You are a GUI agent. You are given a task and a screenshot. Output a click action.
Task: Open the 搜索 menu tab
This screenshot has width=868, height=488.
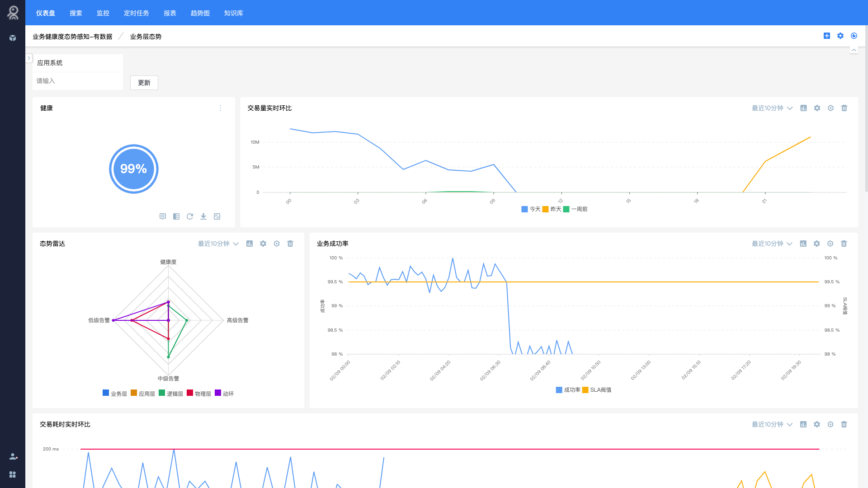click(x=76, y=13)
